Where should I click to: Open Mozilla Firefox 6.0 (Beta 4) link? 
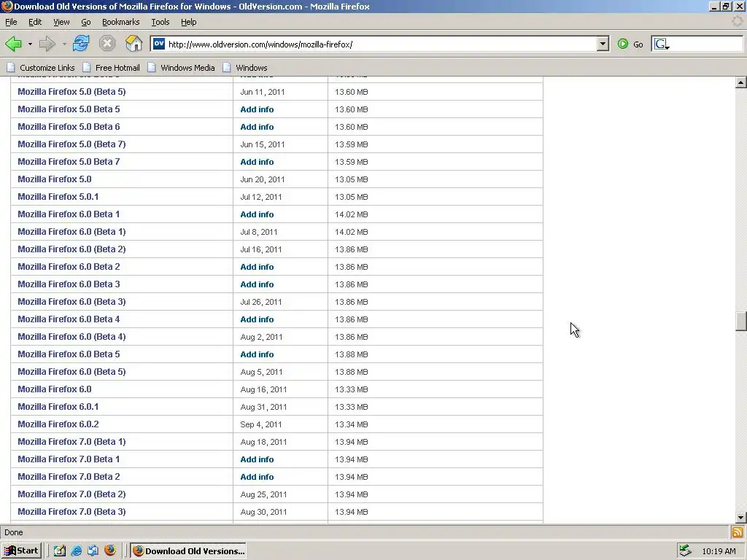[x=71, y=337]
